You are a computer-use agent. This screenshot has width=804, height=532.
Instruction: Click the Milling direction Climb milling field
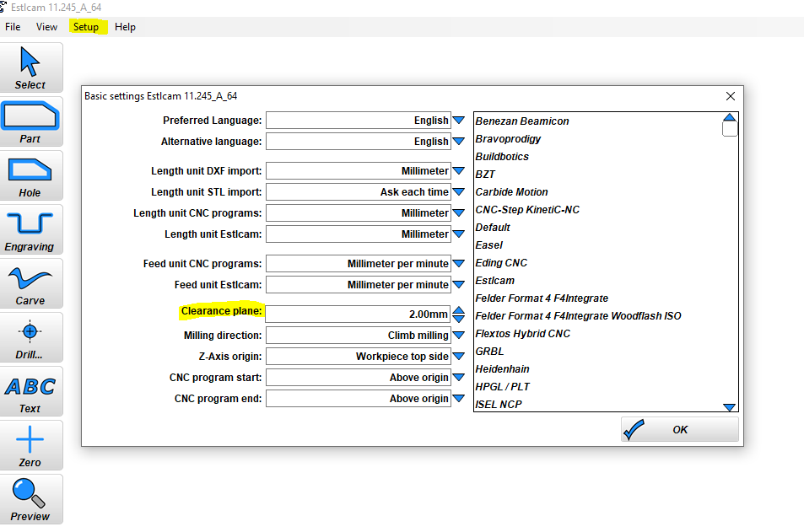[x=359, y=336]
